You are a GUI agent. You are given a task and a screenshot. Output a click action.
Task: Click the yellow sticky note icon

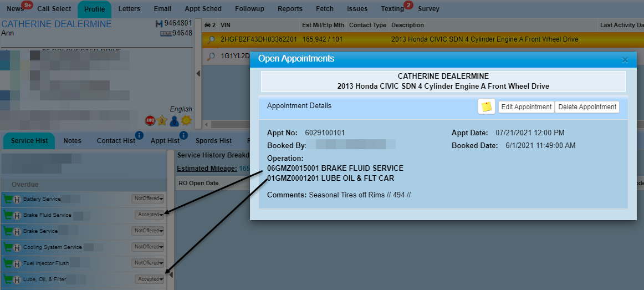pyautogui.click(x=487, y=107)
